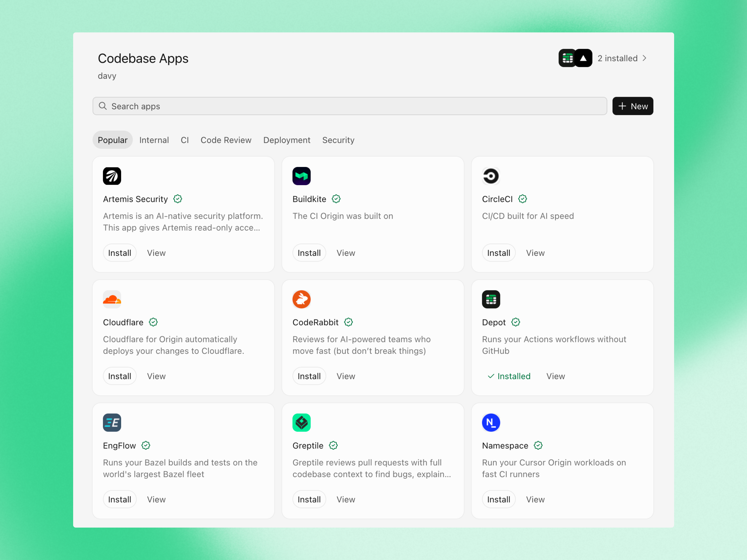This screenshot has height=560, width=747.
Task: View the Cloudflare app details
Action: click(x=156, y=376)
